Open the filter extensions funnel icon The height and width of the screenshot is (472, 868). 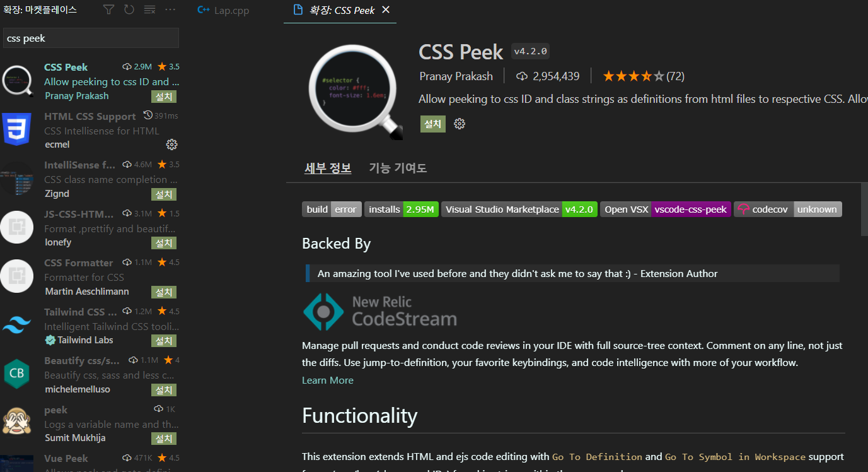pos(109,9)
